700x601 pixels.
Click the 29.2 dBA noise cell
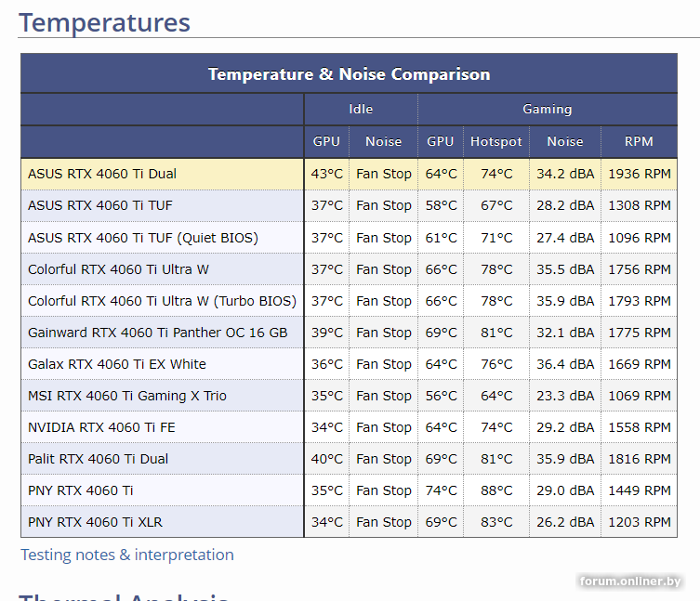[565, 427]
